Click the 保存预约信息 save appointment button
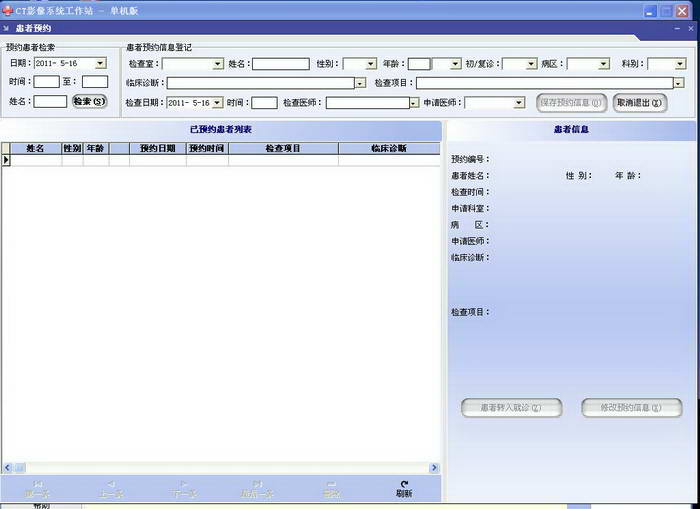 pyautogui.click(x=571, y=103)
